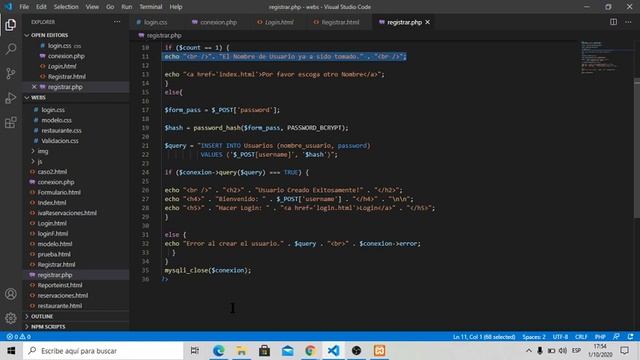The width and height of the screenshot is (640, 360).
Task: Click ESP input language indicator
Action: pyautogui.click(x=576, y=351)
